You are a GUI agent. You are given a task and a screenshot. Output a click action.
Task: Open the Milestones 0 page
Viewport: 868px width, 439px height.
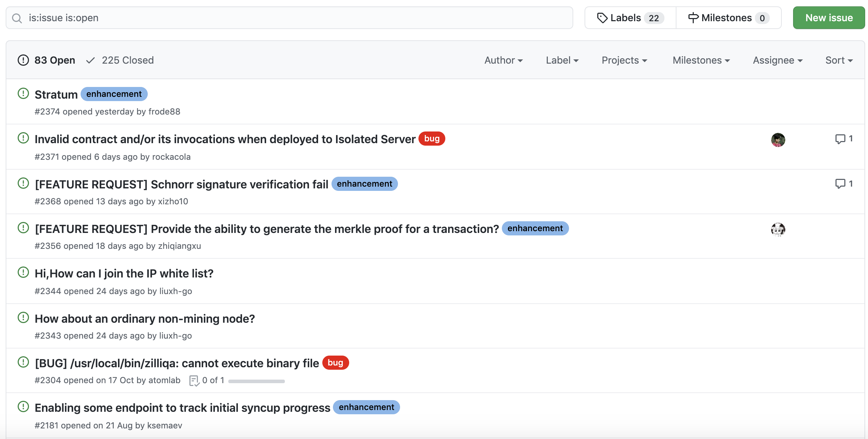coord(728,18)
